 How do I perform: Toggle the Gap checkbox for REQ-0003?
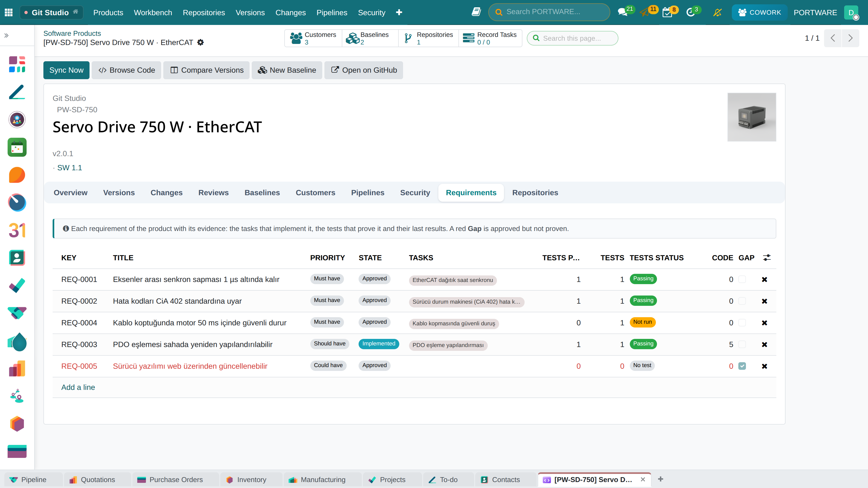tap(742, 345)
